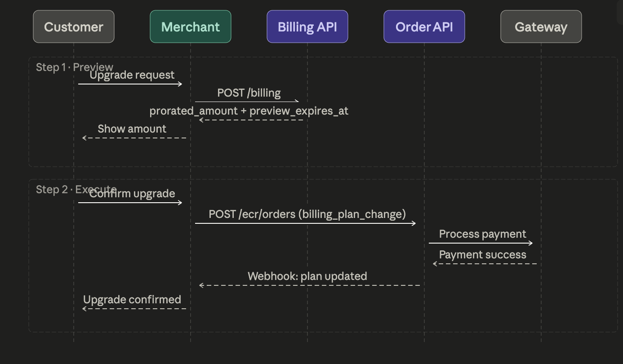Click the 'Step 1 · Preview' label
This screenshot has height=364, width=623.
pos(75,67)
